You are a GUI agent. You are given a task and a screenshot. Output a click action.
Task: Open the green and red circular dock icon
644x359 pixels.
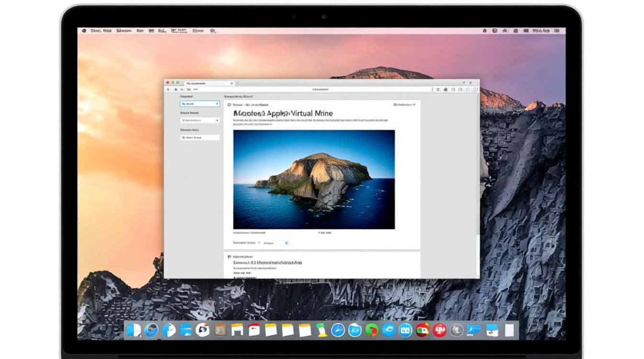click(371, 330)
